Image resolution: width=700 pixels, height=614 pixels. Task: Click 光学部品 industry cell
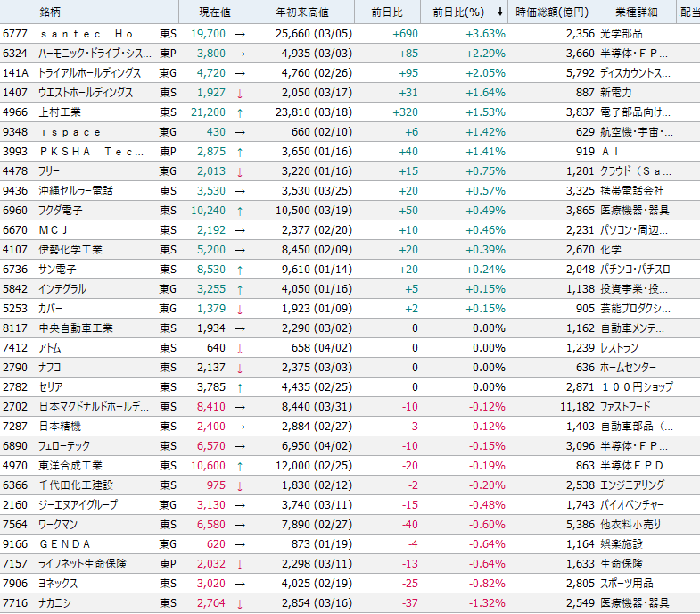pos(621,34)
